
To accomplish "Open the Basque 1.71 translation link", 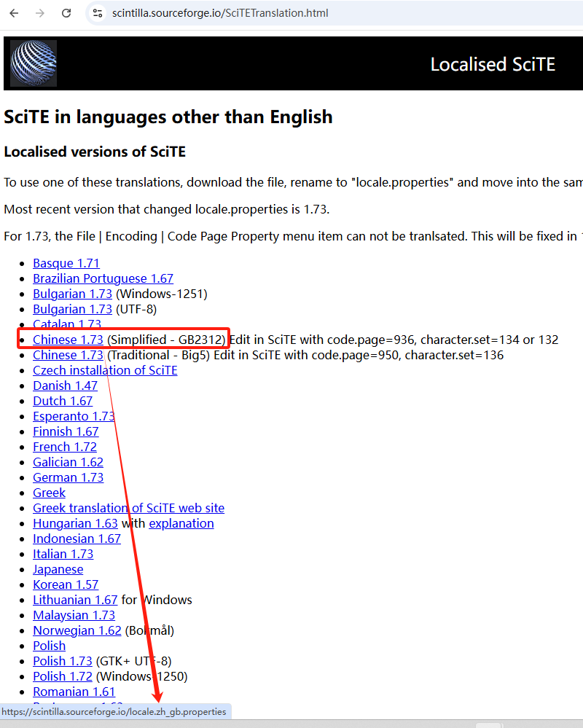I will [x=66, y=263].
